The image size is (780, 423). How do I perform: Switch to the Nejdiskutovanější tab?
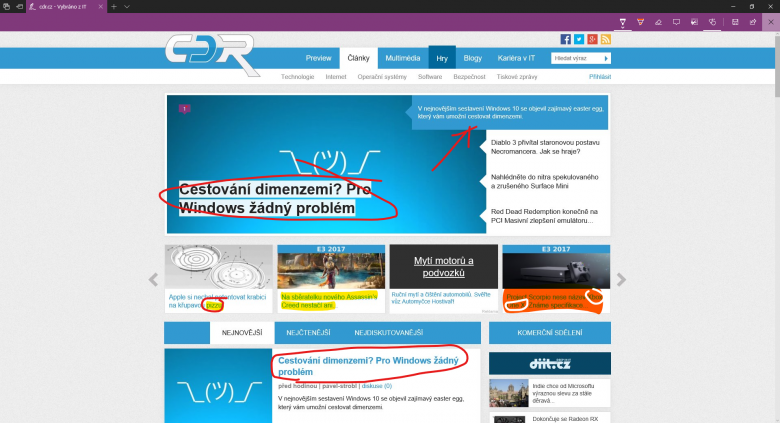[x=389, y=333]
